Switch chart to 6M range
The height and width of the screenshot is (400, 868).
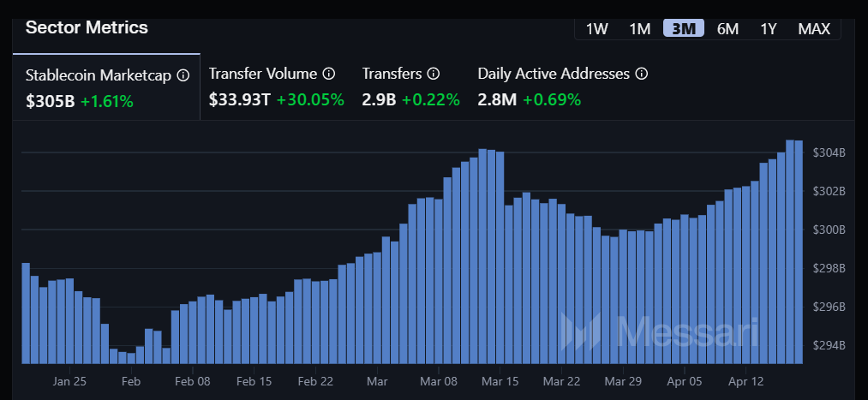727,28
